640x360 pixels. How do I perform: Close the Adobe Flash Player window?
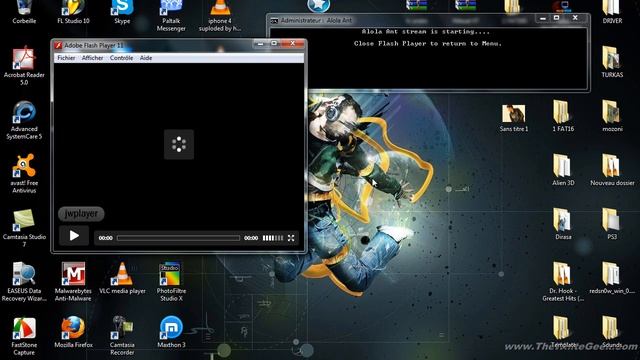293,43
